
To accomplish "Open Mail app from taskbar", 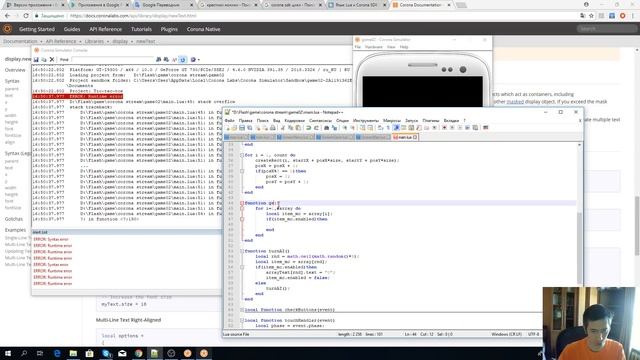I will pyautogui.click(x=122, y=353).
